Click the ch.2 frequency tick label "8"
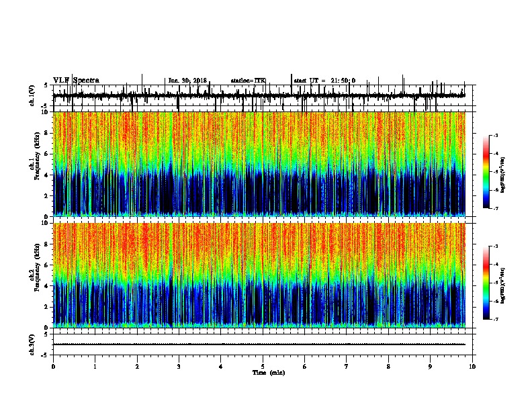Viewport: 532px width, 411px height. pyautogui.click(x=46, y=244)
